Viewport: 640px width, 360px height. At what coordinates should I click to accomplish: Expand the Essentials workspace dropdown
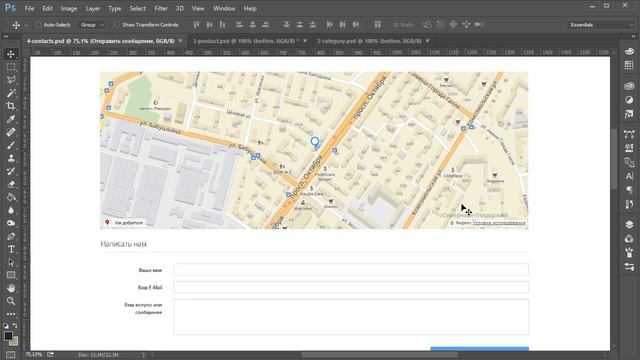602,25
